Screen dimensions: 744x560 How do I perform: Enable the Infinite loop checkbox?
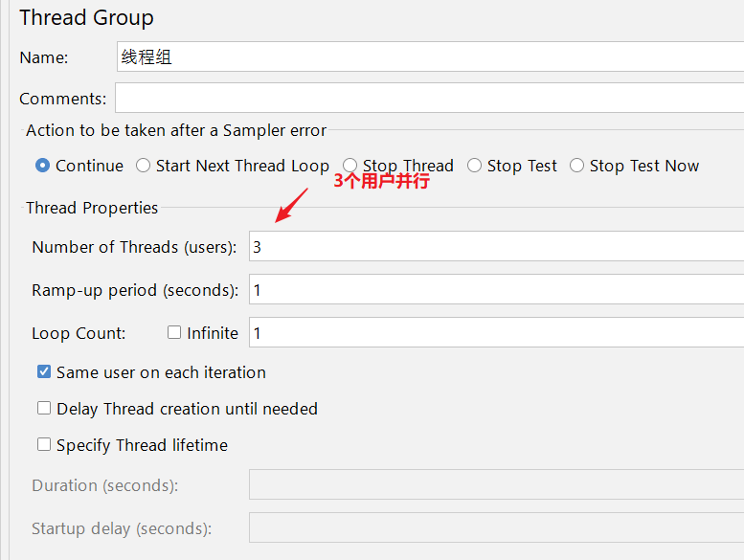(x=174, y=332)
